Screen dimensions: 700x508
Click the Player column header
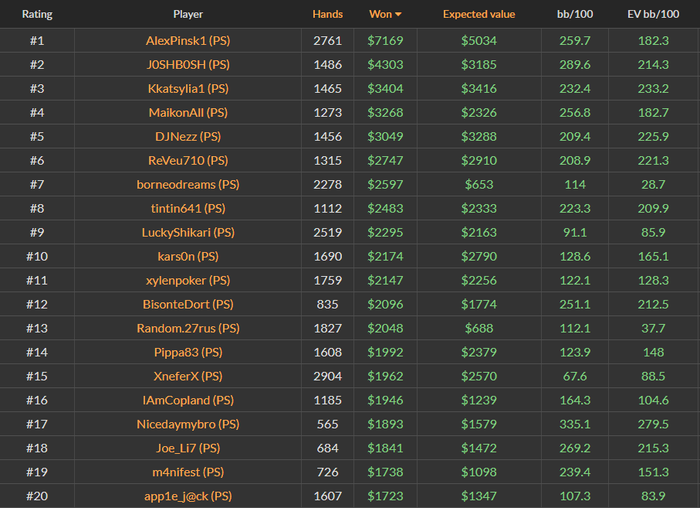pos(188,15)
